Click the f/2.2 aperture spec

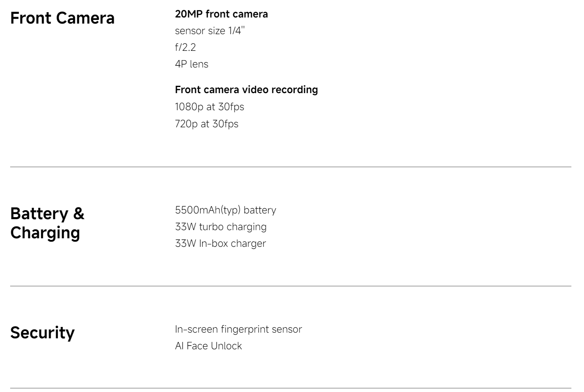pos(185,48)
